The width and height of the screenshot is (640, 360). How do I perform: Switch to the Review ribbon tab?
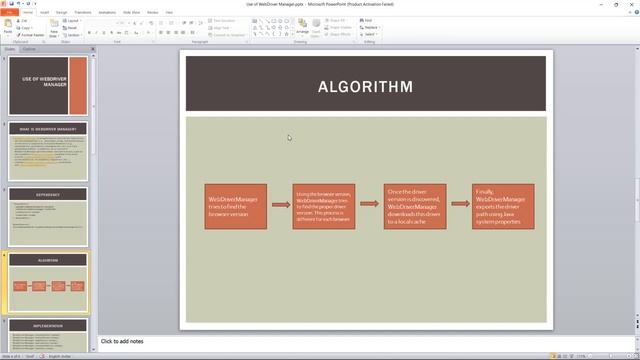pyautogui.click(x=153, y=12)
